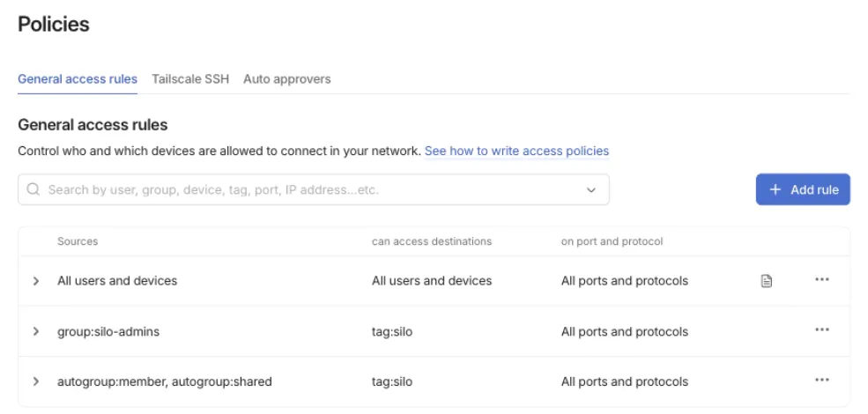Click the Add rule button
868x414 pixels.
tap(803, 190)
